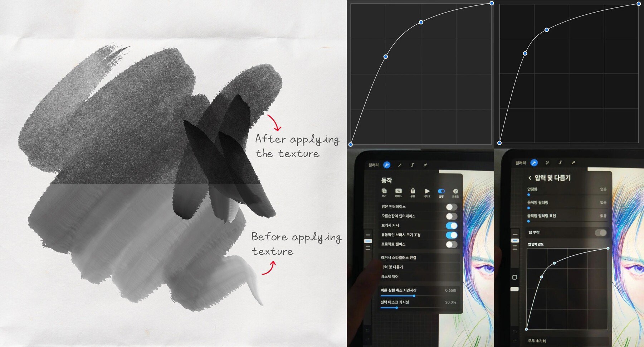Open the 도움말 (Help) question mark icon
Viewport: 644px width, 347px height.
455,191
